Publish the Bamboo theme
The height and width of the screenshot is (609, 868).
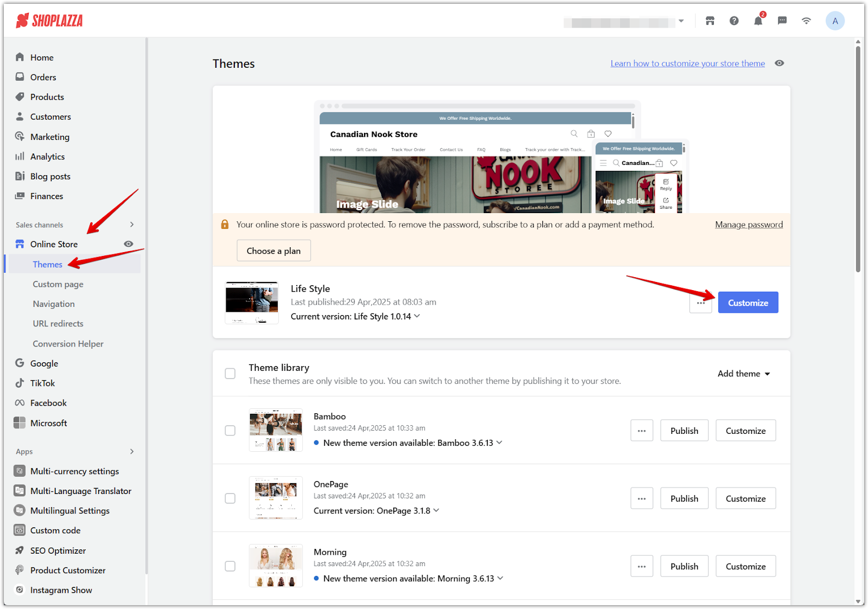click(684, 431)
